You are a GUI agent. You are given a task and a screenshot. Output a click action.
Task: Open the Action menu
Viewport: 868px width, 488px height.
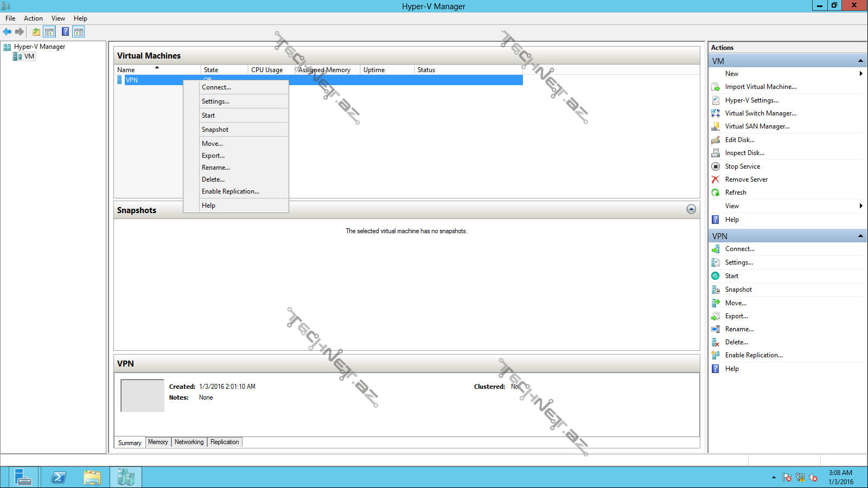pos(33,18)
